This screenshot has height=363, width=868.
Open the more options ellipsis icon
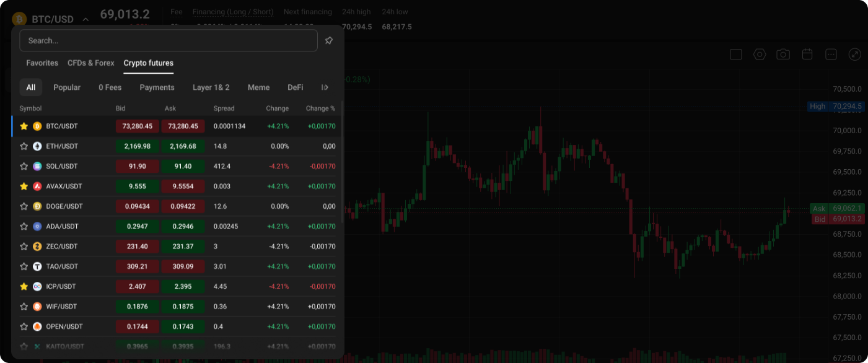pos(831,55)
